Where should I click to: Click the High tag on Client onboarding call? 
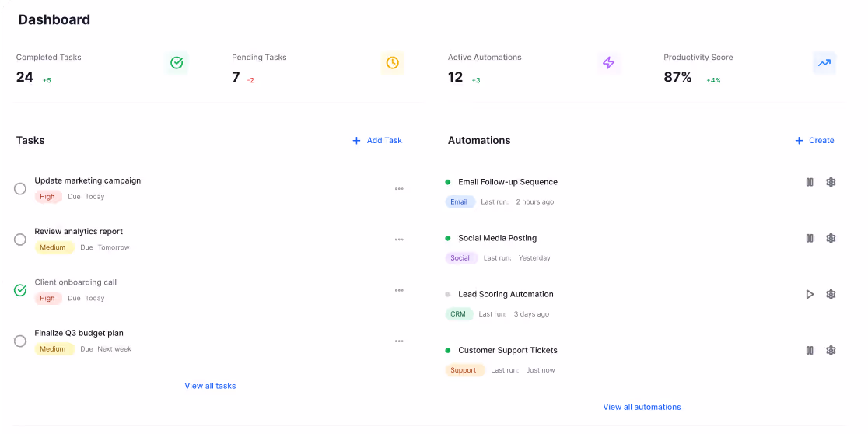47,299
